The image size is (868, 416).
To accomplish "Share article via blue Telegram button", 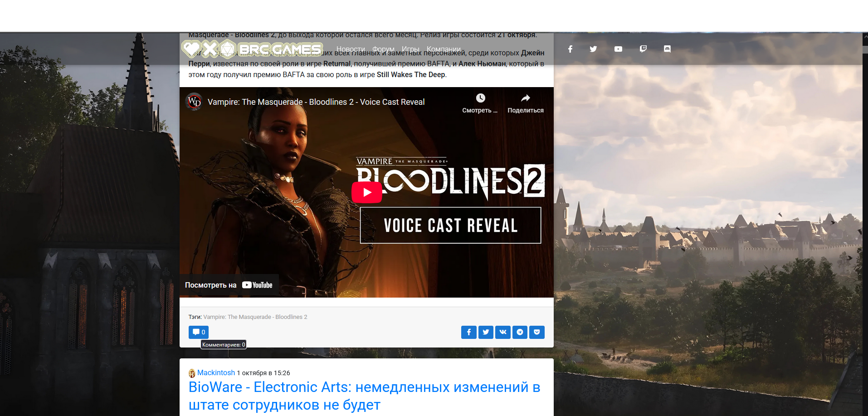I will click(x=520, y=332).
